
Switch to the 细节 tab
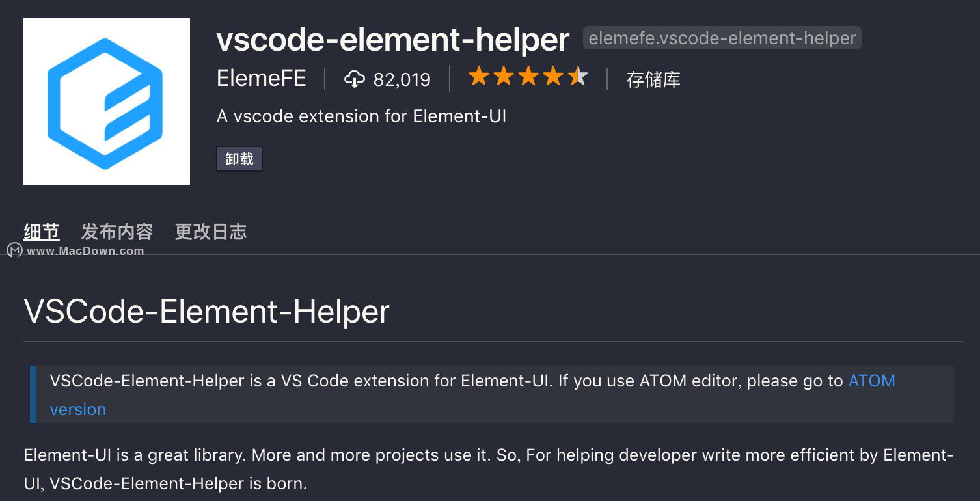42,232
